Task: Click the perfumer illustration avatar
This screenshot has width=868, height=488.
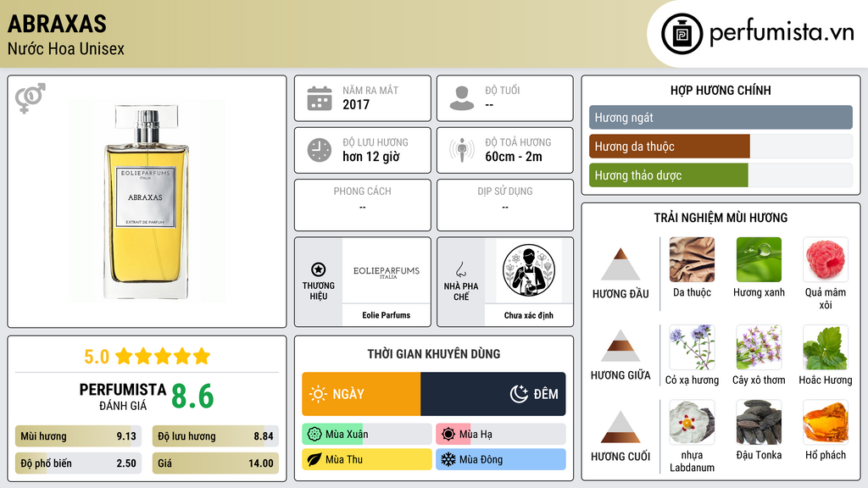Action: (x=529, y=270)
